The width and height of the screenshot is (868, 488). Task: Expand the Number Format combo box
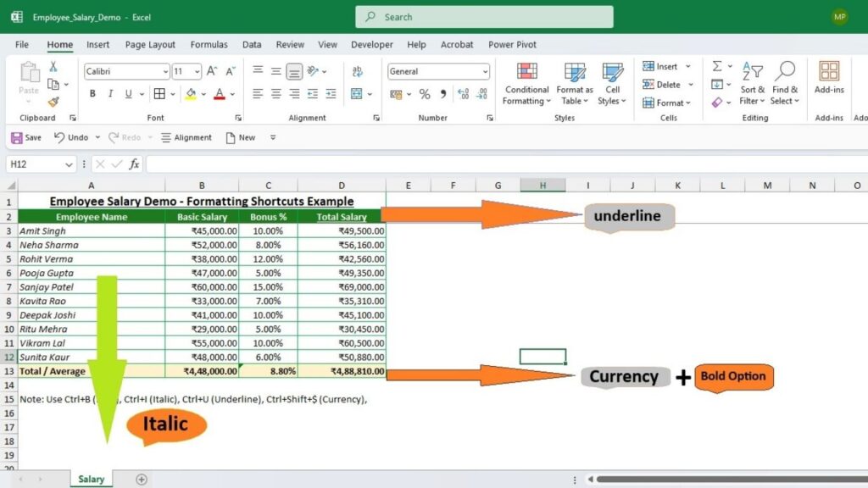tap(485, 72)
